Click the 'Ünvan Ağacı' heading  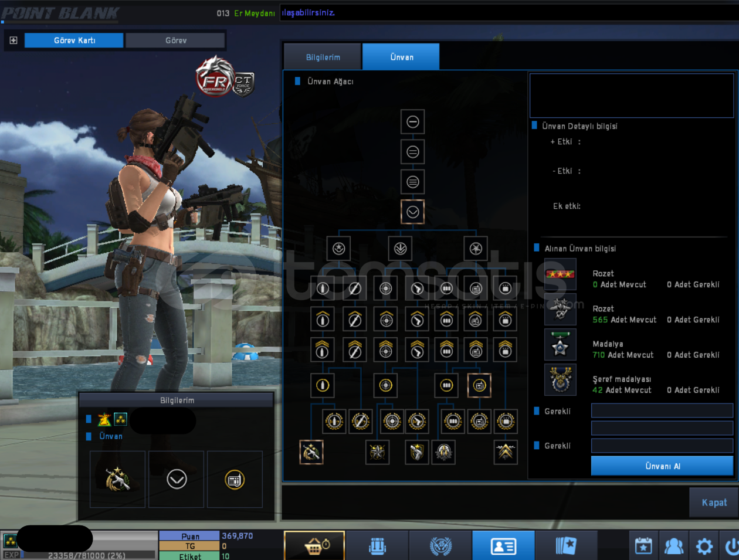pos(330,82)
